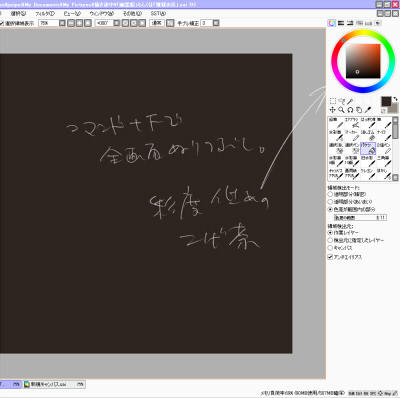Select the rotate canvas tool
The image size is (400, 398).
click(x=350, y=110)
